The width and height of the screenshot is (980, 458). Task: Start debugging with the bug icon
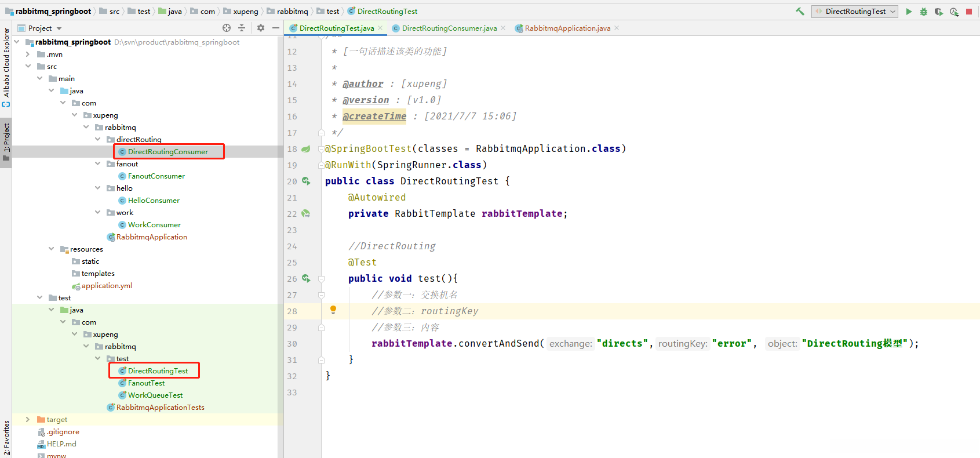pyautogui.click(x=924, y=12)
